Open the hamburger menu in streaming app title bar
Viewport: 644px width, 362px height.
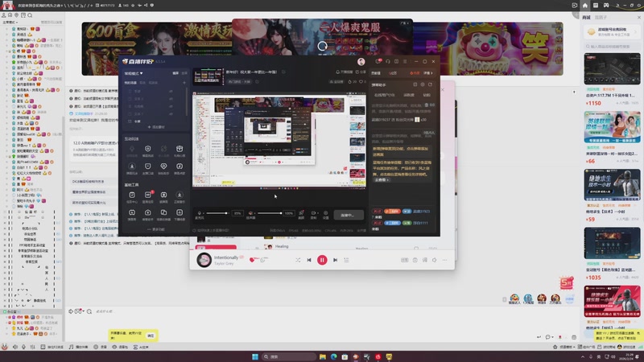(405, 62)
